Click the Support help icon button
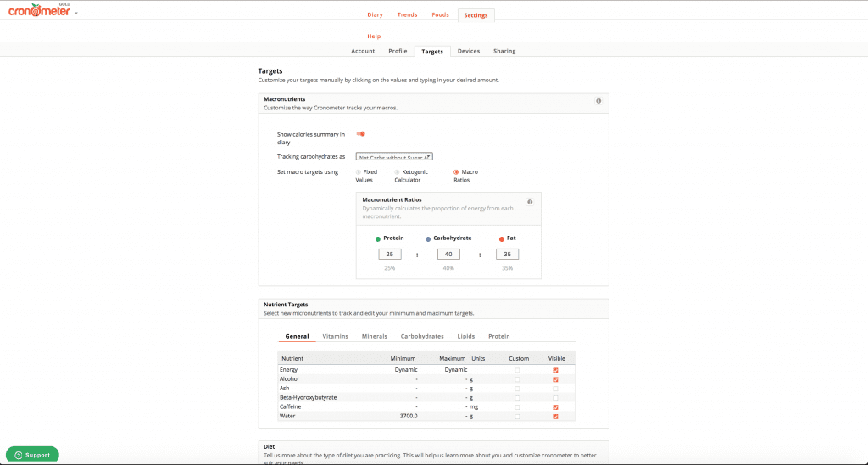Screen dimensions: 868x465 32,455
